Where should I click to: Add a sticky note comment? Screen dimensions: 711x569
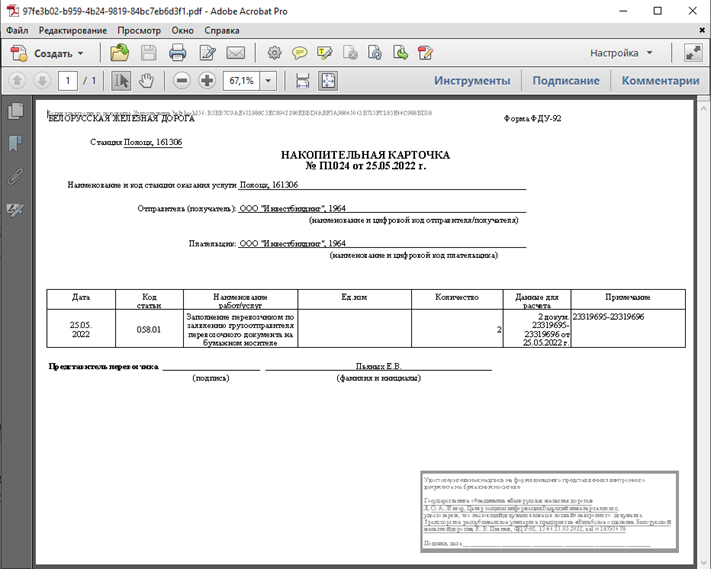pos(299,53)
